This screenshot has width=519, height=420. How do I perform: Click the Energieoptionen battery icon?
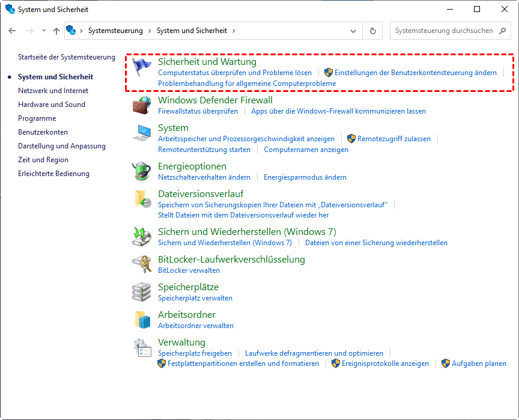[142, 171]
